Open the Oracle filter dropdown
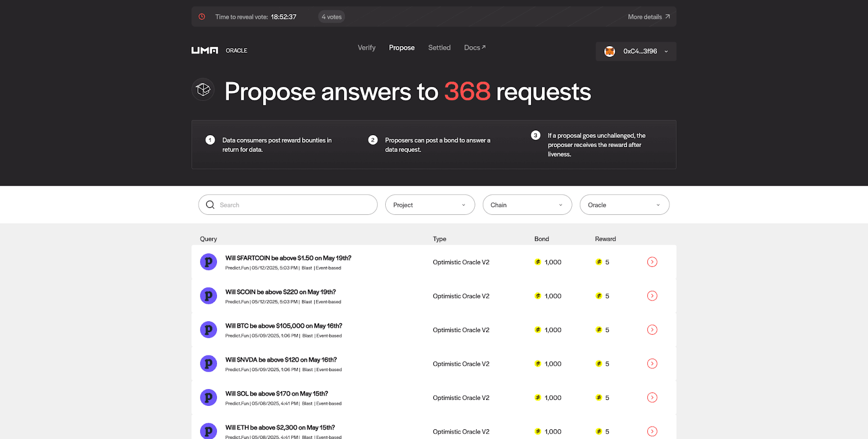This screenshot has height=439, width=868. pos(624,205)
